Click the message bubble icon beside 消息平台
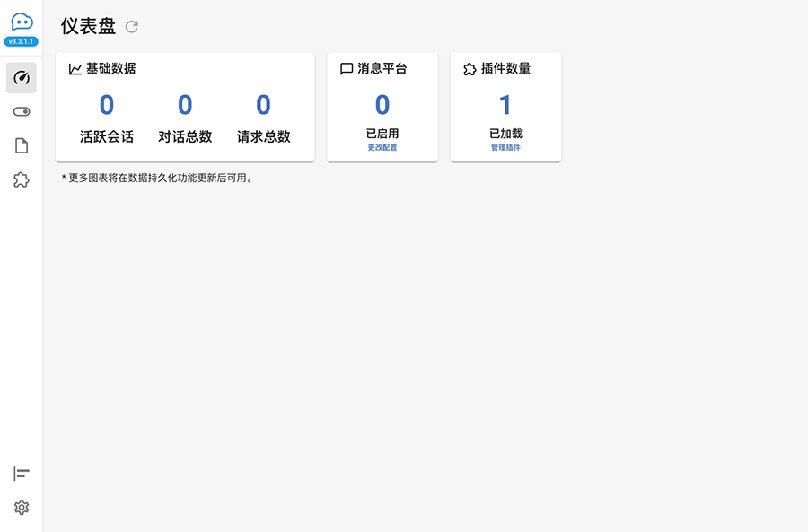Image resolution: width=808 pixels, height=532 pixels. (347, 68)
